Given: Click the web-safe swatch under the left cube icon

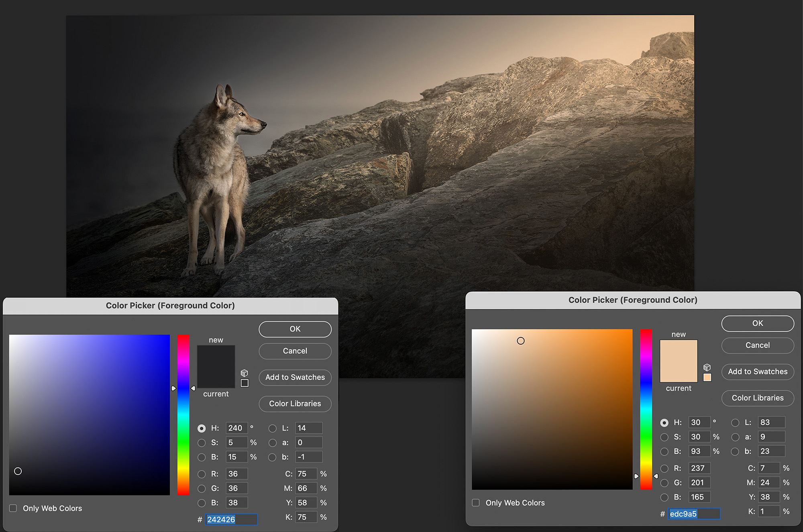Looking at the screenshot, I should coord(245,383).
